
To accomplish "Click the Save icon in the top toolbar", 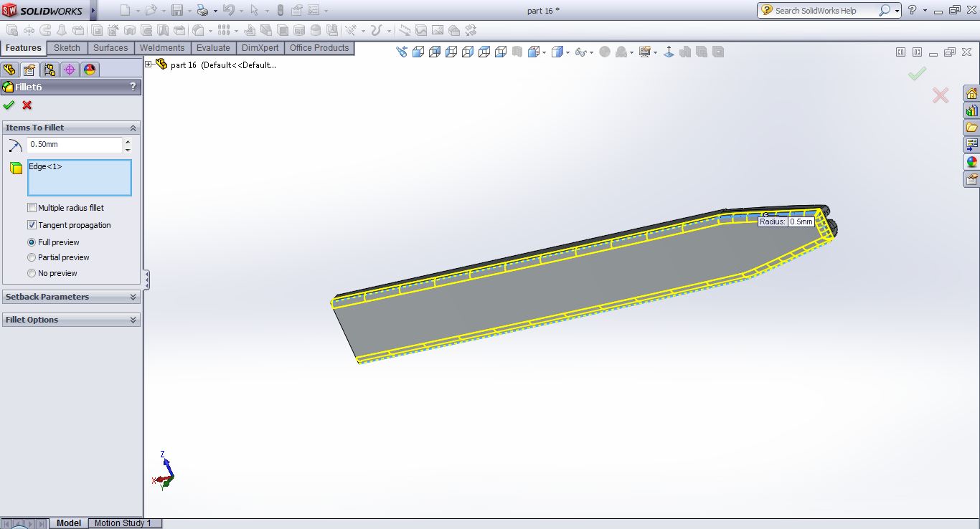I will [x=177, y=10].
